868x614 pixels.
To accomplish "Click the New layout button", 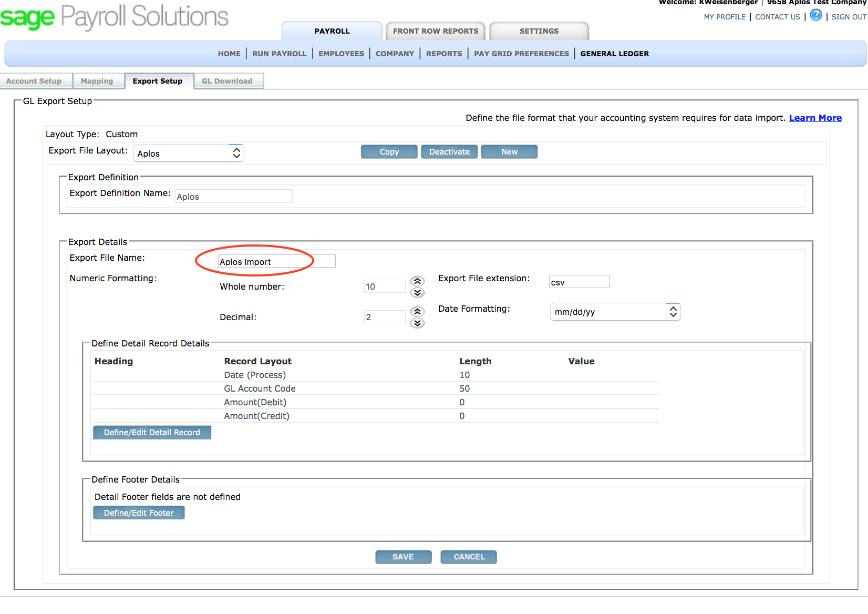I will point(509,151).
